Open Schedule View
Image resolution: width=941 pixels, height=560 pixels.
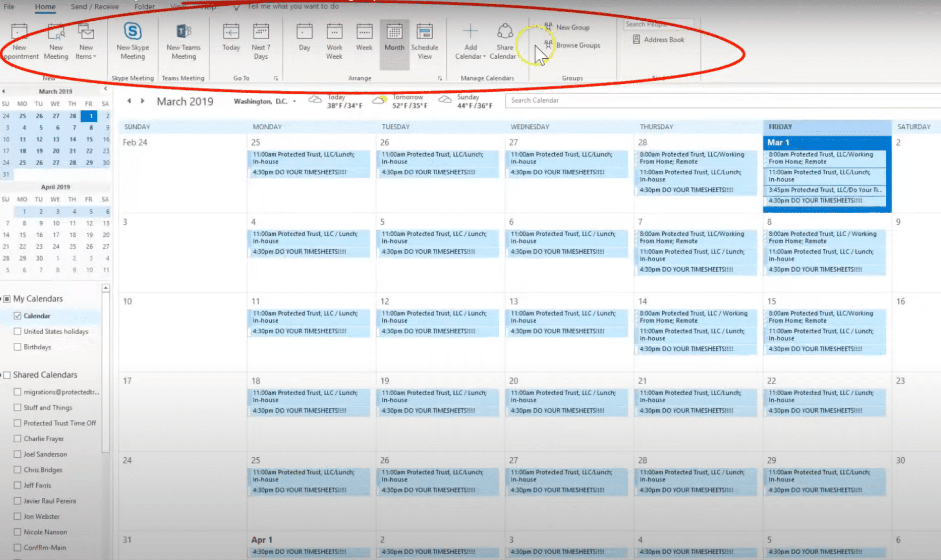[424, 42]
